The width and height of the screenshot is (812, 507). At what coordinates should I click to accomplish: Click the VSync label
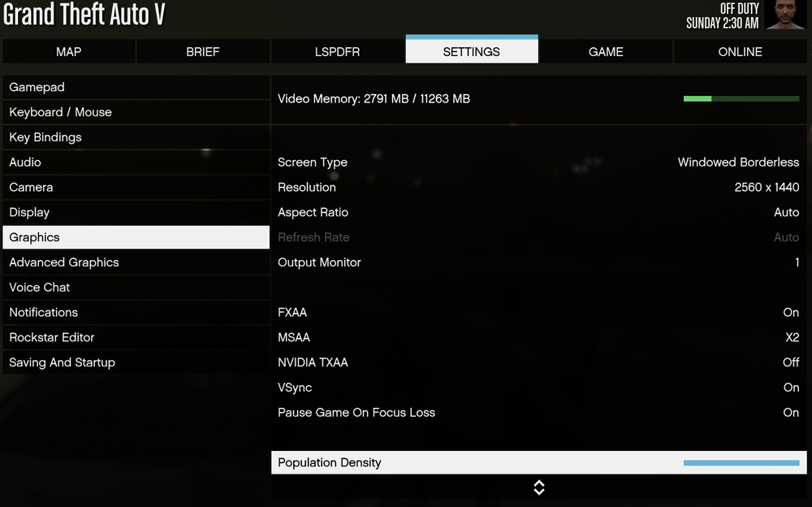point(296,388)
